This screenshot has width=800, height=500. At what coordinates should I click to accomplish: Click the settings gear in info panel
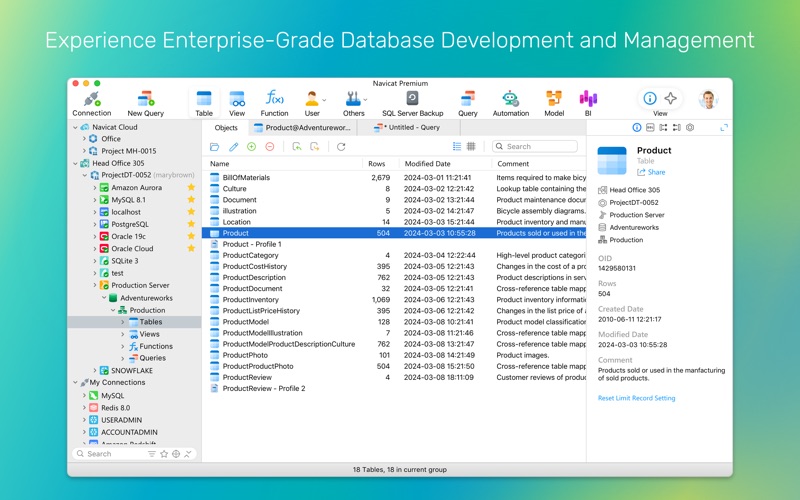pos(690,128)
